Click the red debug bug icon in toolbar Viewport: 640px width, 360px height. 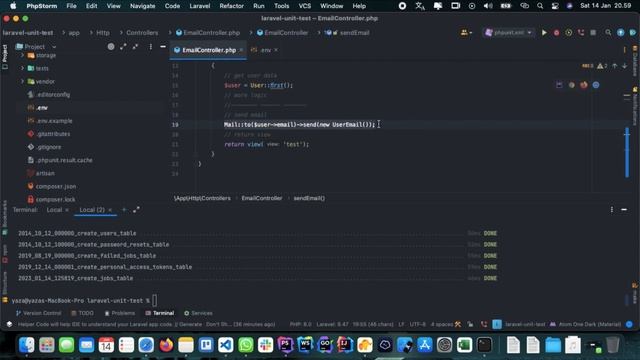pyautogui.click(x=556, y=33)
